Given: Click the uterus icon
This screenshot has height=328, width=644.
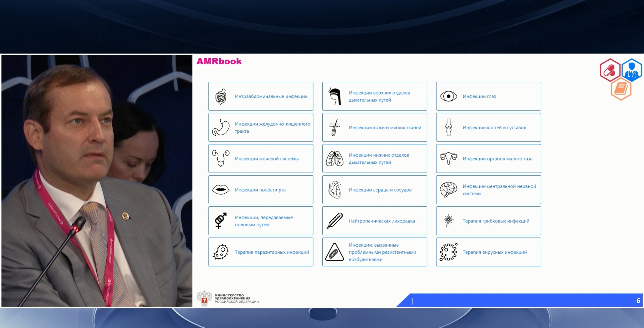Looking at the screenshot, I should 448,158.
